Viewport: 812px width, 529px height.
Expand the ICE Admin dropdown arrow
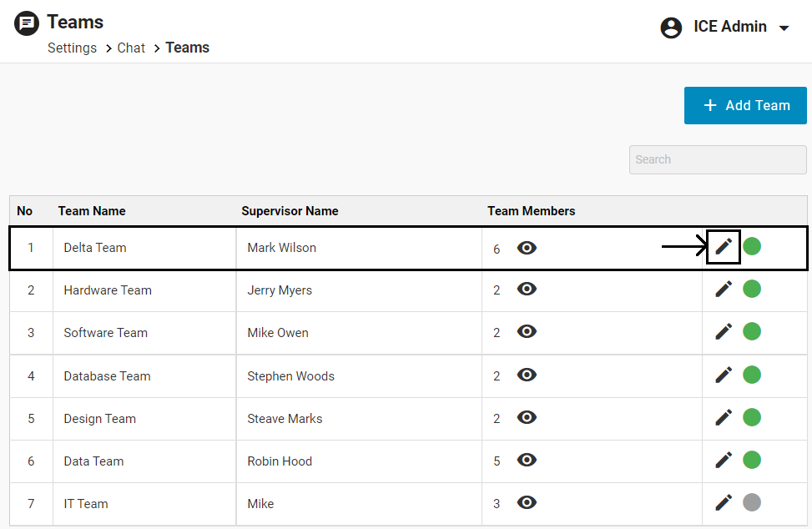(784, 28)
